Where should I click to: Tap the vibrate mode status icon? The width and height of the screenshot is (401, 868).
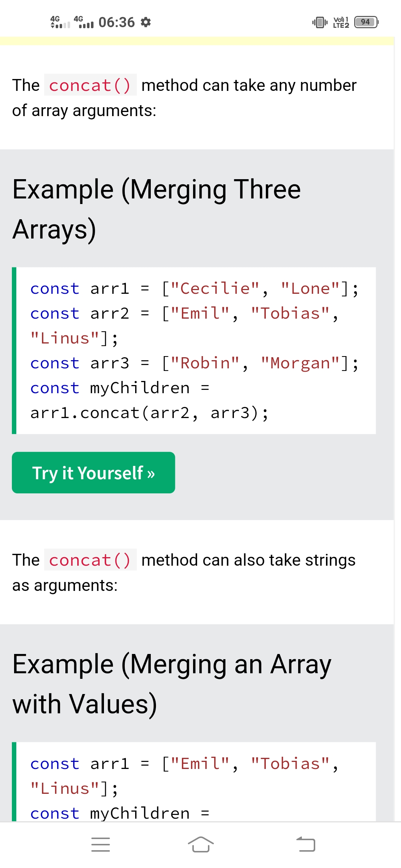click(x=320, y=22)
